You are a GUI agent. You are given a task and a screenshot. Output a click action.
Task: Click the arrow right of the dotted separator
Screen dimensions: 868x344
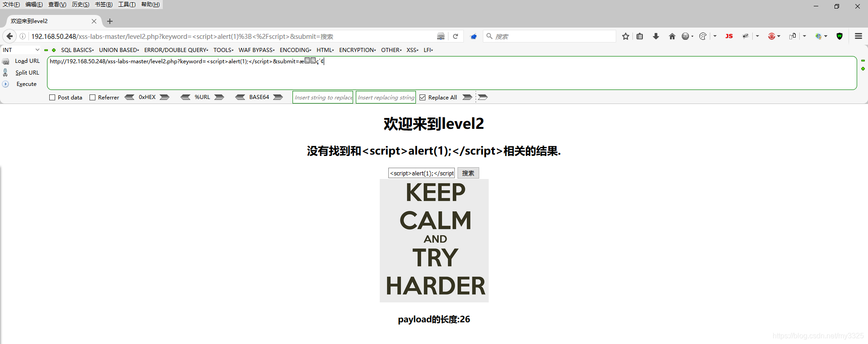(483, 97)
